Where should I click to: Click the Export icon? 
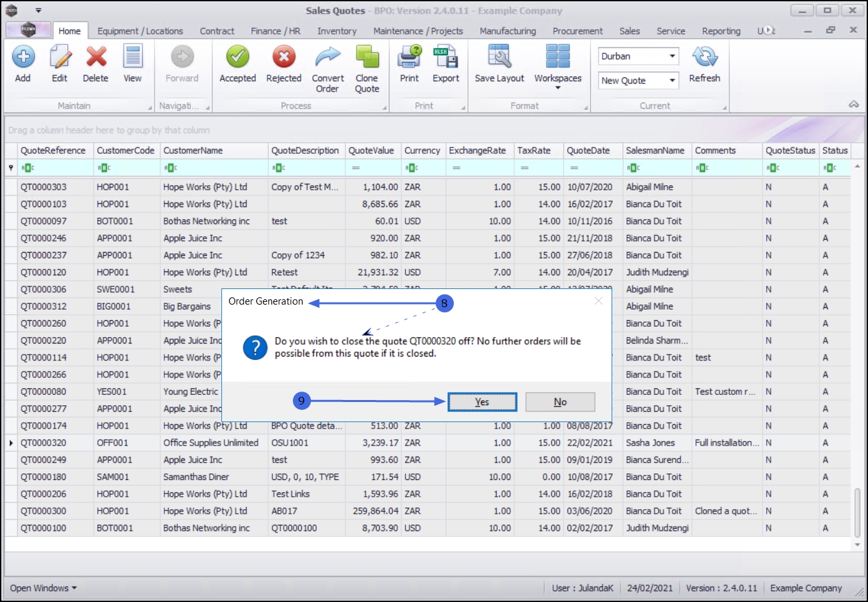click(446, 58)
